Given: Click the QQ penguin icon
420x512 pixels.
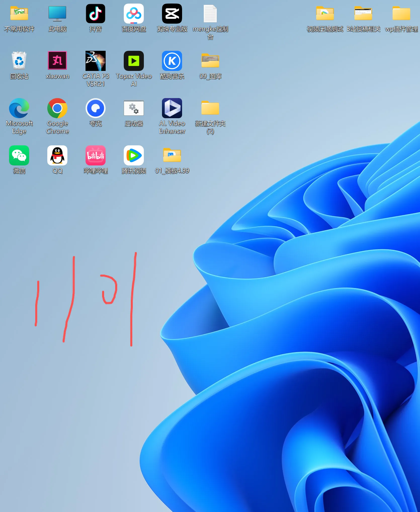Looking at the screenshot, I should coord(57,155).
